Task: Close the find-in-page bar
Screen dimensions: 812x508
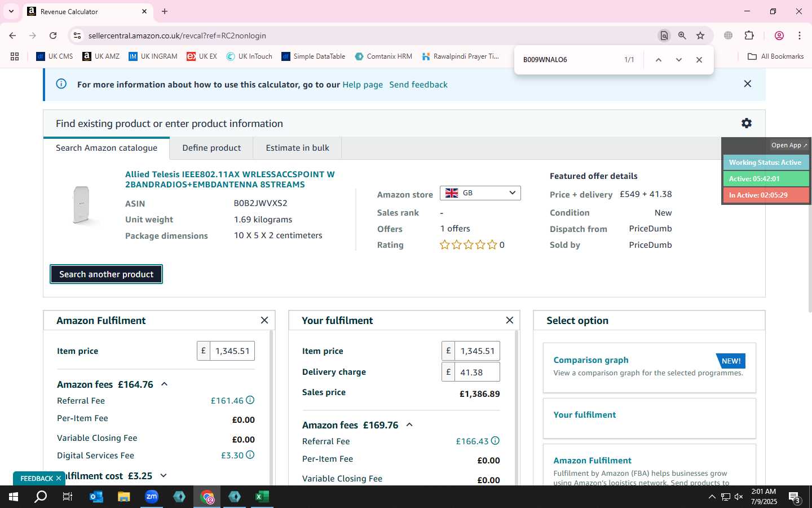Action: [x=699, y=60]
